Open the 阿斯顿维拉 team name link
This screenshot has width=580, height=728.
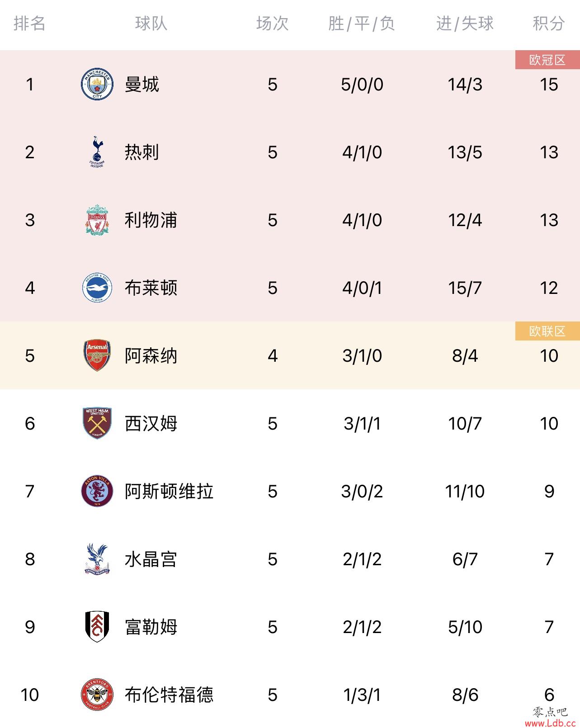coord(169,492)
